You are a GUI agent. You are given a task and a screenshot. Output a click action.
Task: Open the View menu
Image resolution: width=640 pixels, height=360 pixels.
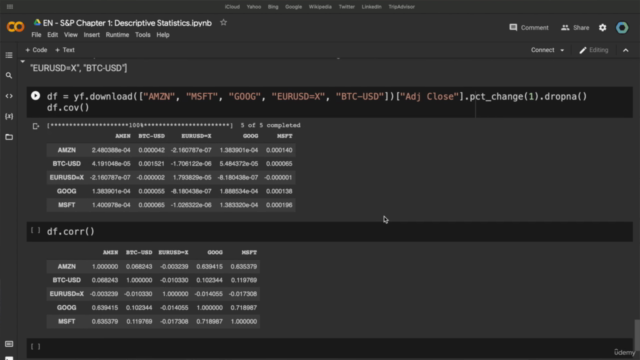(71, 35)
